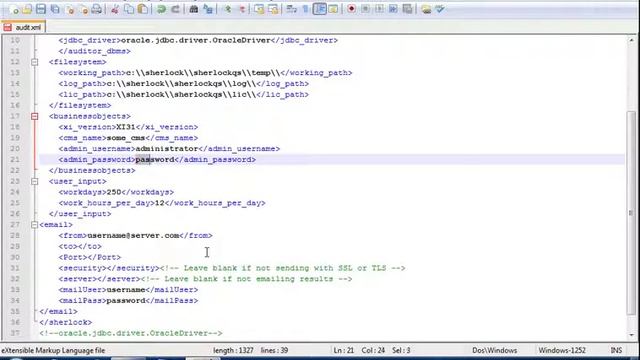
Task: Click the Stop recording macro icon
Action: pyautogui.click(x=365, y=9)
